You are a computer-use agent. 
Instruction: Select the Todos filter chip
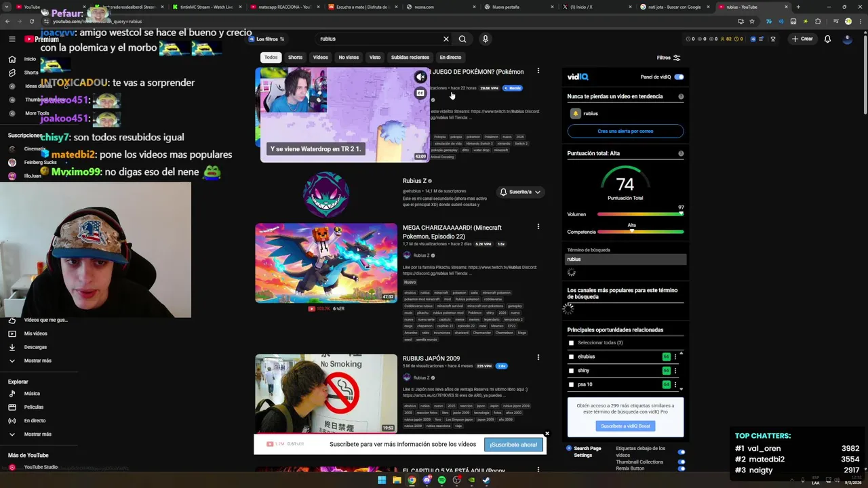(x=271, y=58)
